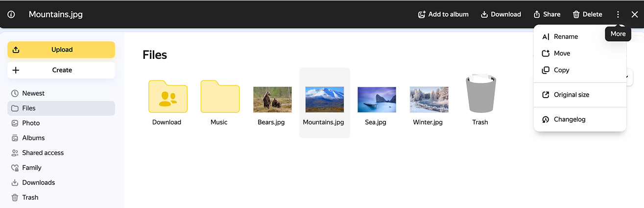Choose Rename from the More menu
644x208 pixels.
[566, 37]
